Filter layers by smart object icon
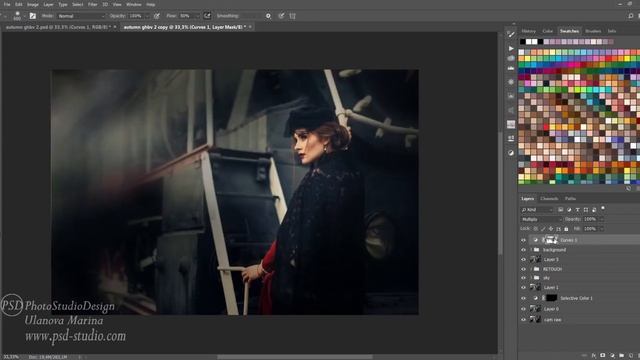The height and width of the screenshot is (360, 640). click(x=594, y=209)
